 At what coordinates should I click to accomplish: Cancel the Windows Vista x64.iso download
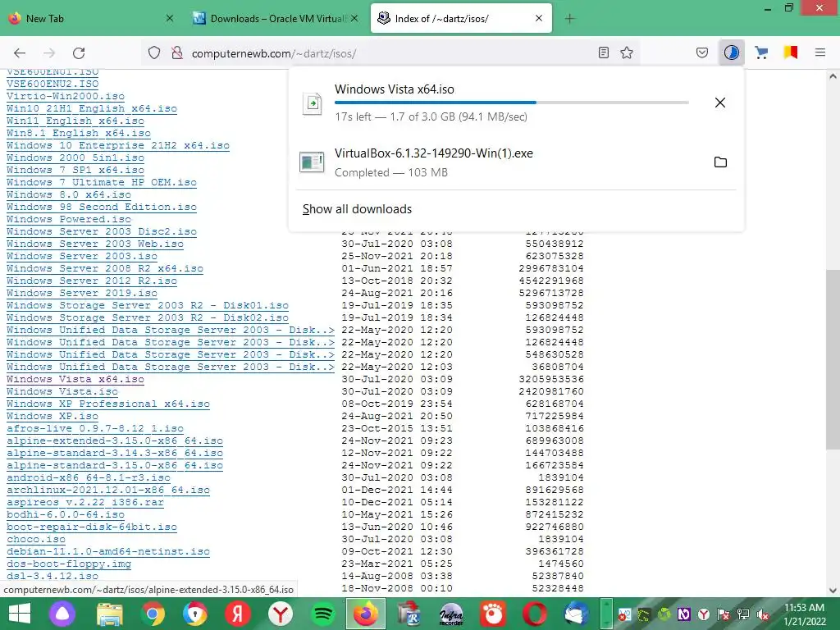pyautogui.click(x=720, y=103)
